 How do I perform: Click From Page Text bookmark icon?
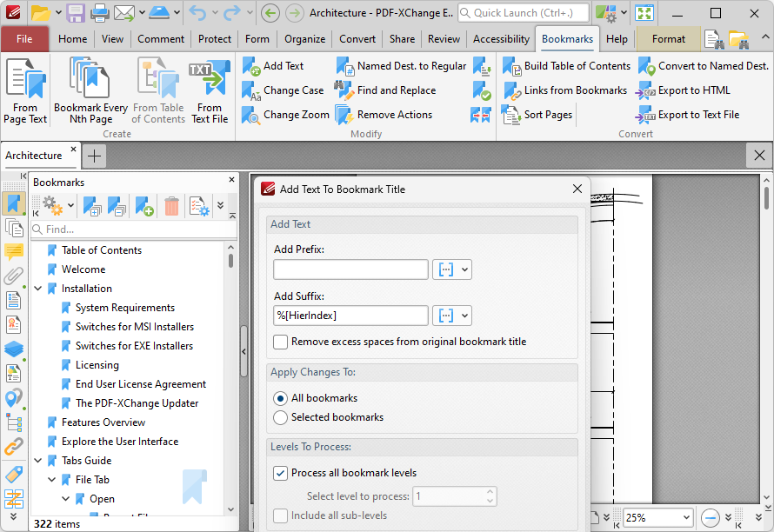[25, 91]
